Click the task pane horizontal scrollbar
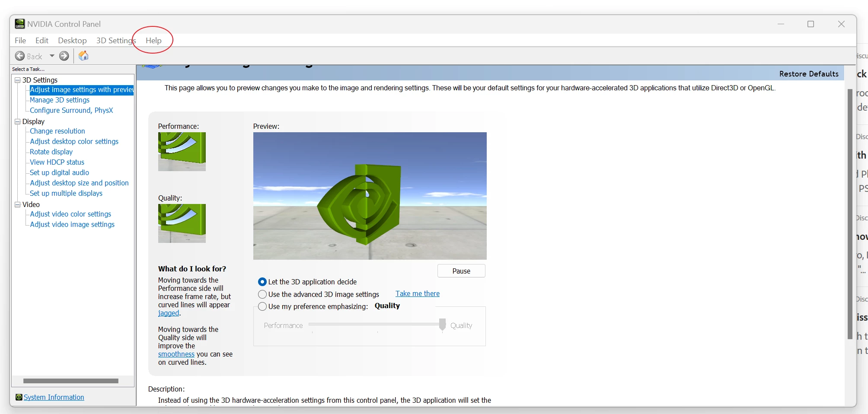Screen dimensions: 868x414 point(71,381)
